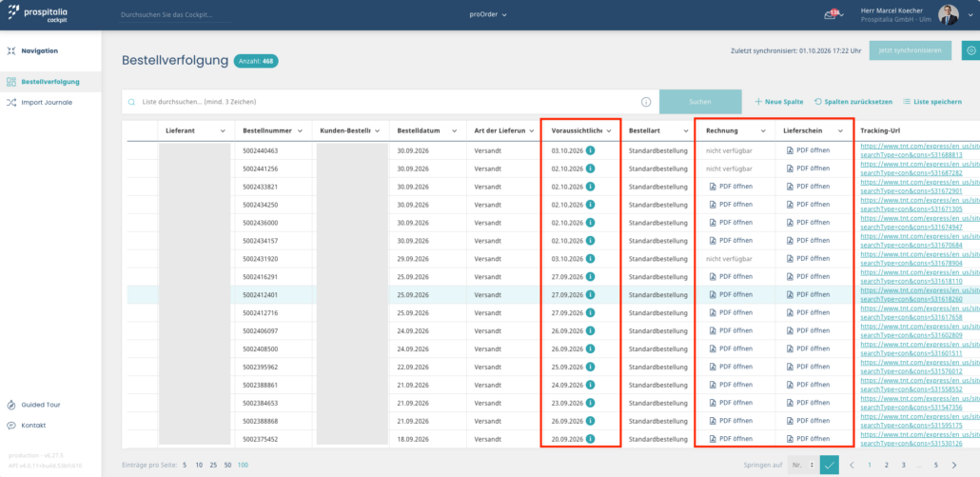Viewport: 980px width, 477px height.
Task: Go to next page arrow
Action: pos(953,466)
